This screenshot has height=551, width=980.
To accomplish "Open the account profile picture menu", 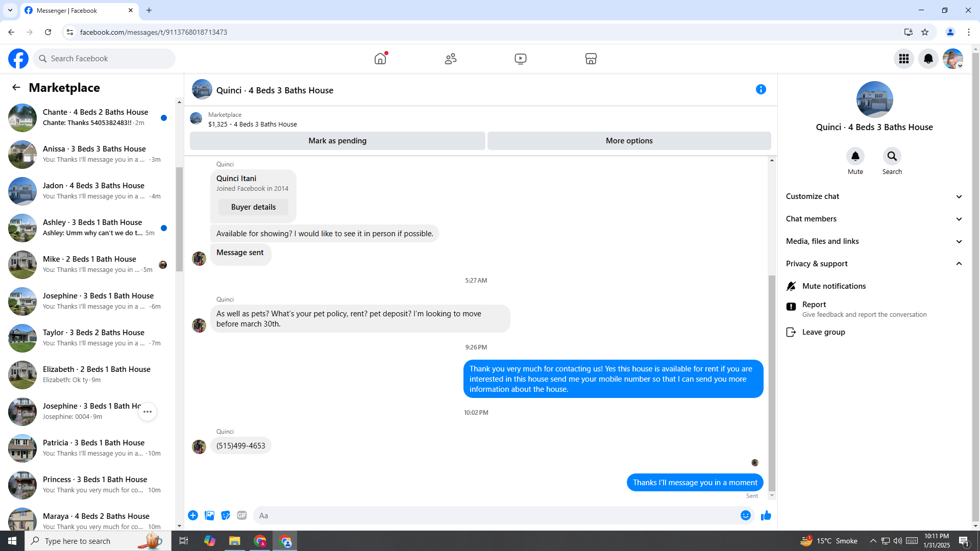I will point(953,59).
